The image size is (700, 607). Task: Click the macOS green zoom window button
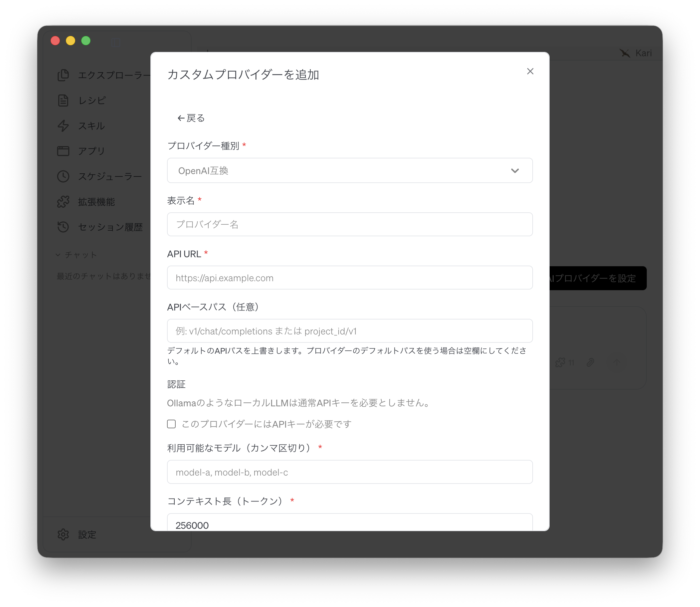(x=86, y=41)
